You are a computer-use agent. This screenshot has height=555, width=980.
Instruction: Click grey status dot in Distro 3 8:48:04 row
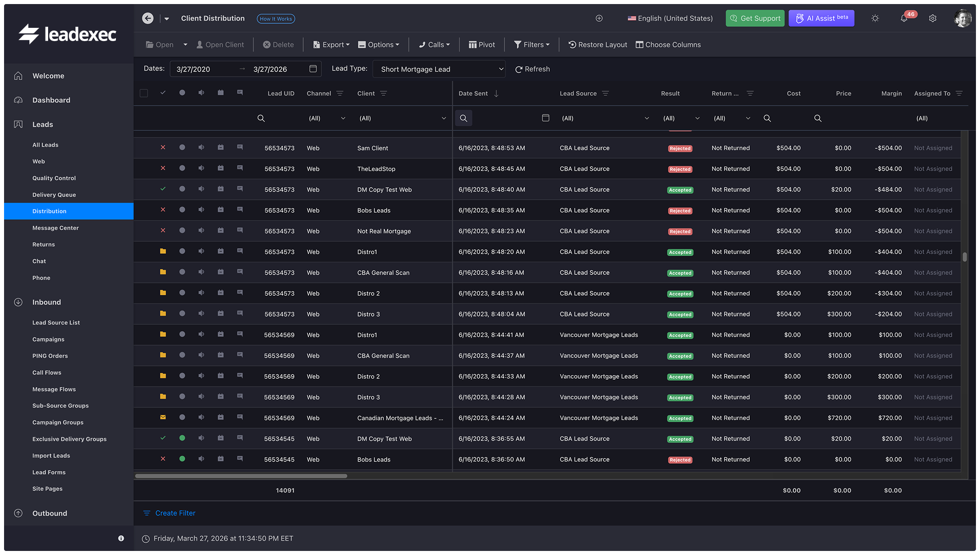click(182, 313)
